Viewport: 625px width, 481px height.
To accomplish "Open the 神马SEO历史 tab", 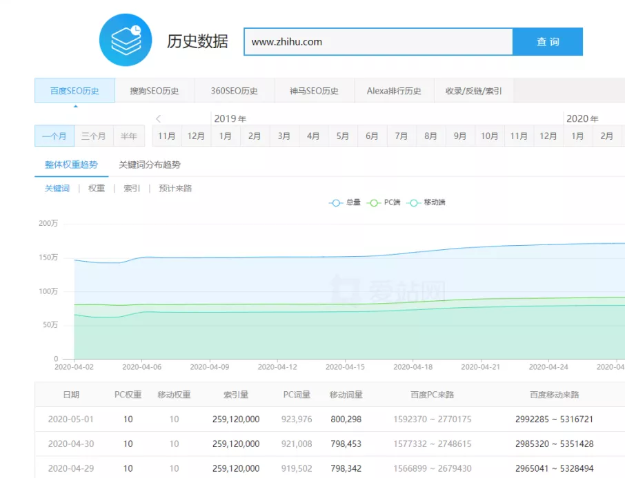I will (314, 91).
